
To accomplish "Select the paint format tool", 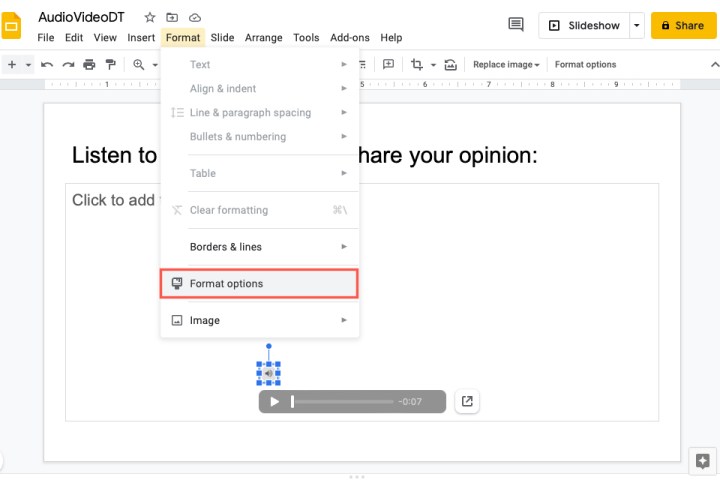I will (x=110, y=65).
